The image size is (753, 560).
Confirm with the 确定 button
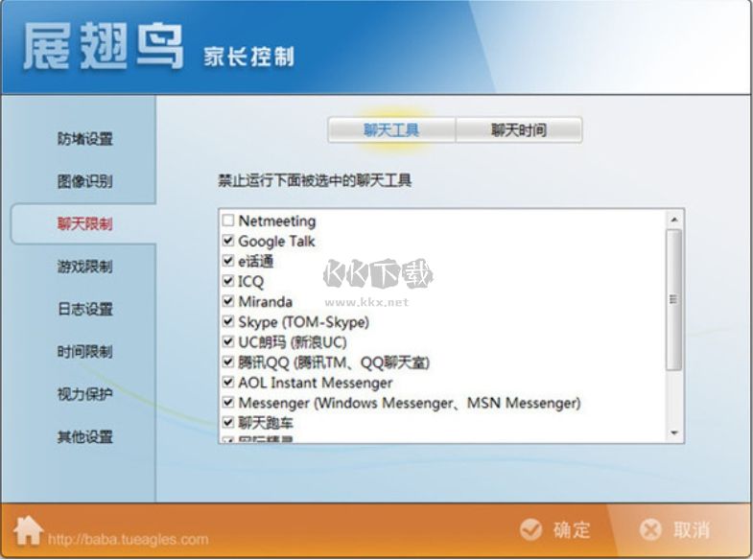tap(555, 529)
